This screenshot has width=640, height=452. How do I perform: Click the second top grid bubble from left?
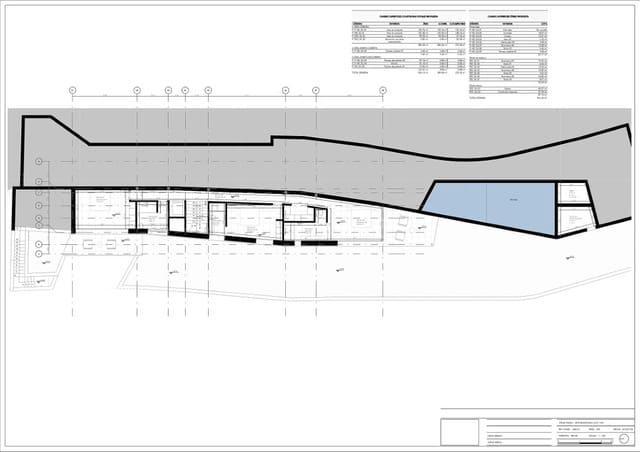click(137, 90)
